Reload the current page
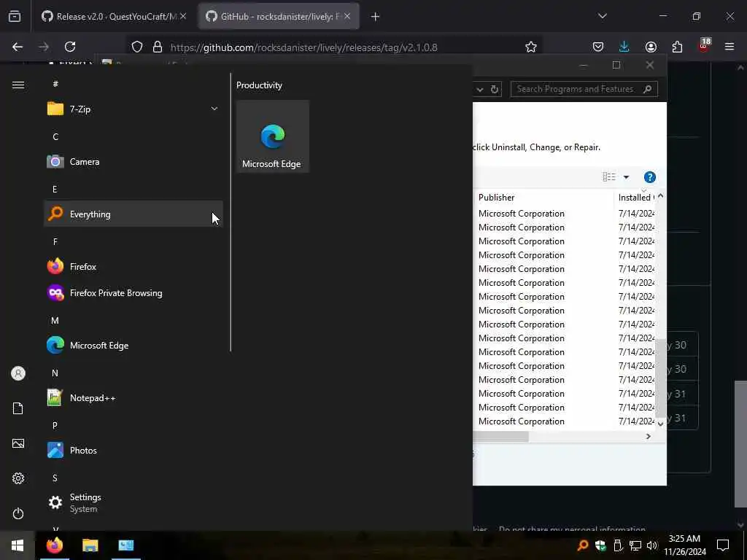 coord(70,47)
